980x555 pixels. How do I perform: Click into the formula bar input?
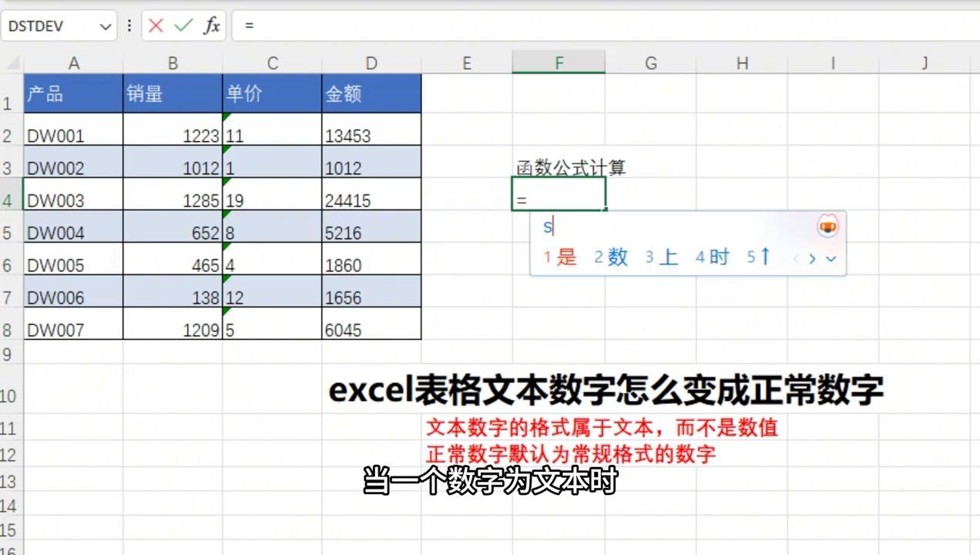(605, 25)
